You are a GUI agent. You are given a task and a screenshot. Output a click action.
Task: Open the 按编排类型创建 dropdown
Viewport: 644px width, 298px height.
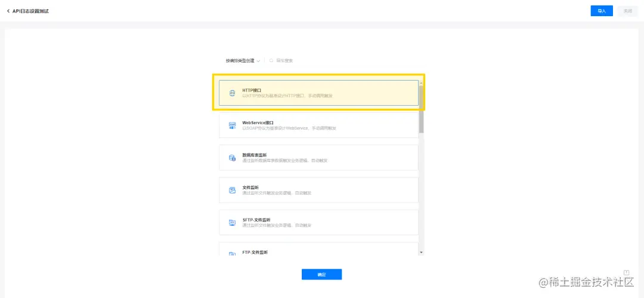pyautogui.click(x=243, y=61)
